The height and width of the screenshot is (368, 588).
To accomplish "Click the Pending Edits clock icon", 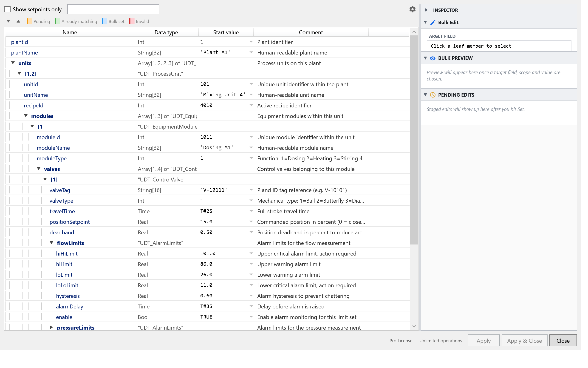I will (x=433, y=95).
